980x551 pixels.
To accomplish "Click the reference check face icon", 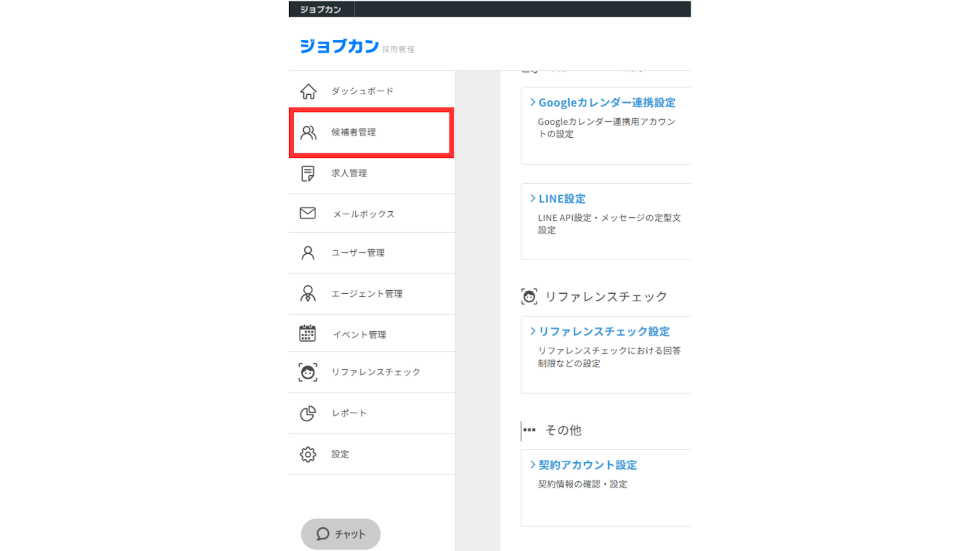I will coord(308,372).
